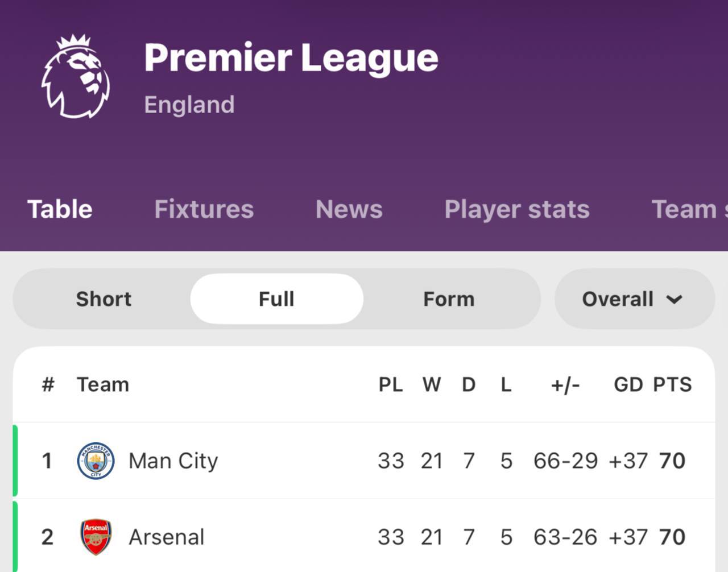Click the England country label
This screenshot has width=728, height=572.
coord(189,105)
